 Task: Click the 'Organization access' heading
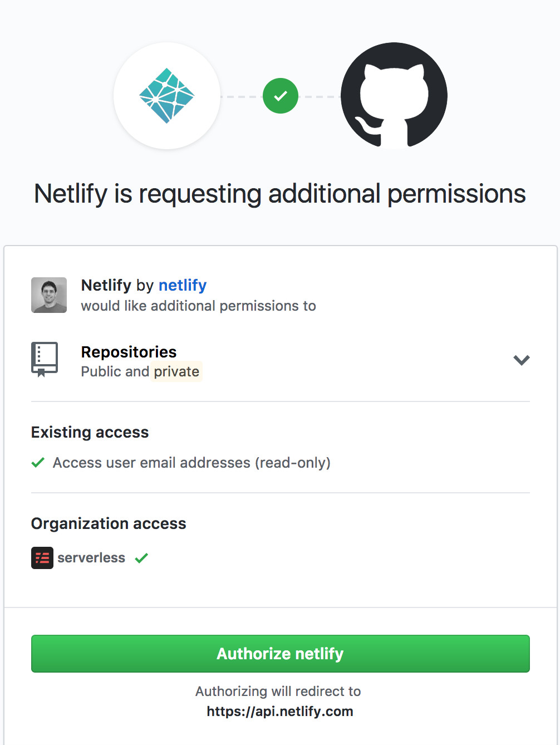click(x=109, y=523)
